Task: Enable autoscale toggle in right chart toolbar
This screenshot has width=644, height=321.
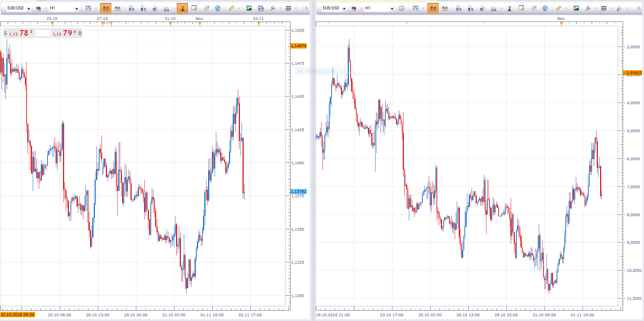Action: tap(510, 8)
